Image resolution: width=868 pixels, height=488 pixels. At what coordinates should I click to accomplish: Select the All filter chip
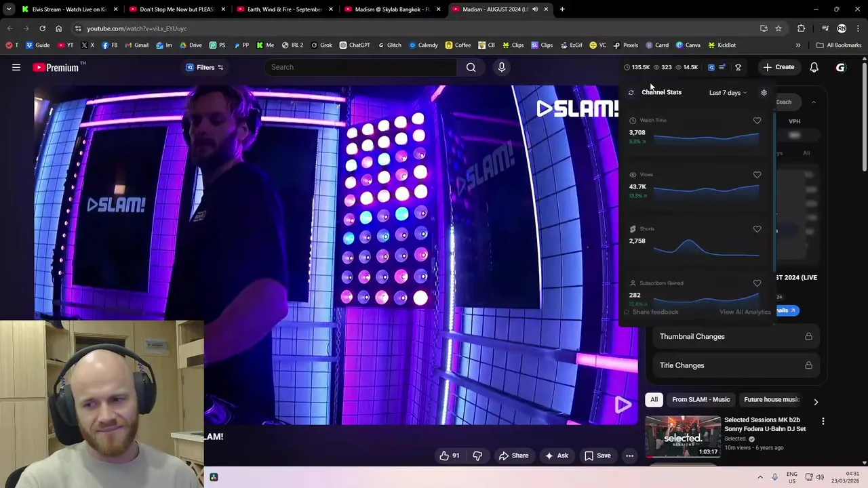(654, 400)
